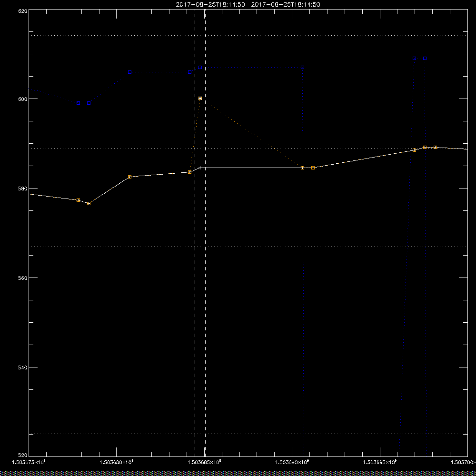Click the y-axis label 540
The image size is (476, 476).
pyautogui.click(x=23, y=367)
